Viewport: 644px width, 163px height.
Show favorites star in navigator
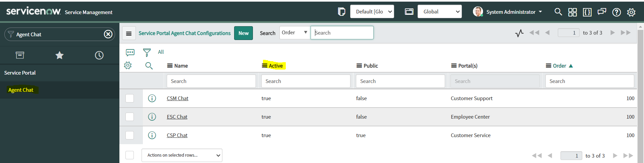(x=59, y=55)
